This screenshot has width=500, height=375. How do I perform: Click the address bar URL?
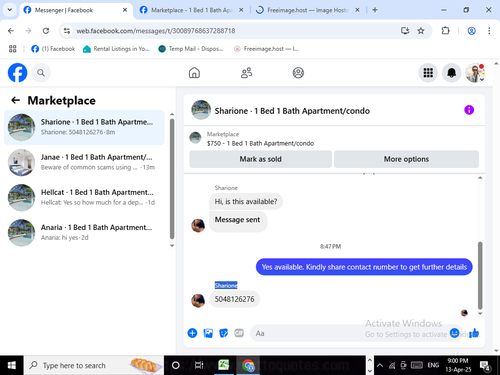[156, 31]
